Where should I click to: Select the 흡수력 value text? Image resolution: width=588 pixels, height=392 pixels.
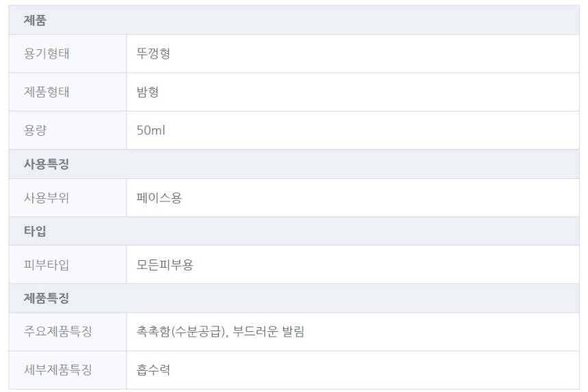pos(153,370)
